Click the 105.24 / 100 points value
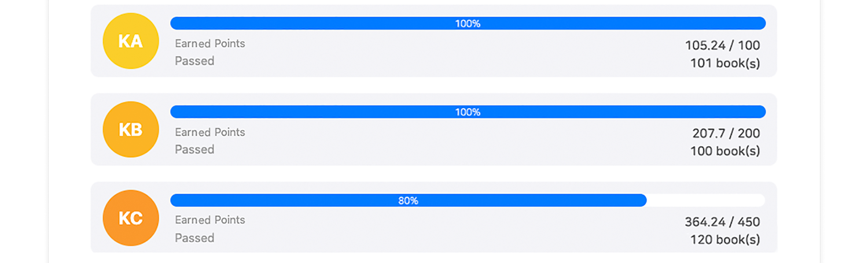This screenshot has height=263, width=868. coord(722,46)
